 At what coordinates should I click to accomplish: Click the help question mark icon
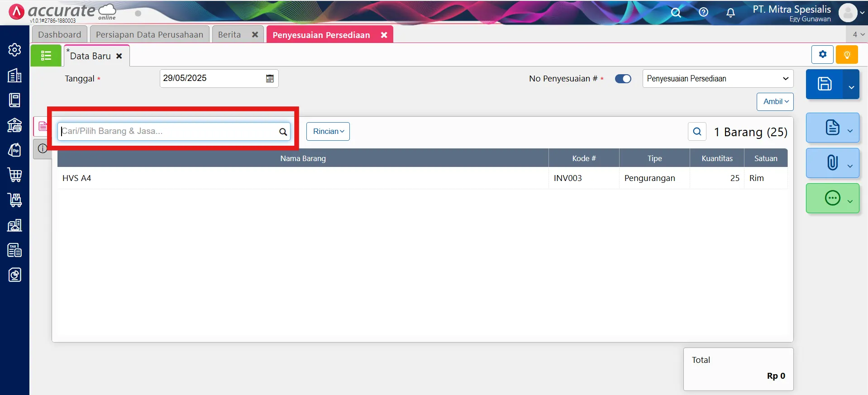pos(703,12)
